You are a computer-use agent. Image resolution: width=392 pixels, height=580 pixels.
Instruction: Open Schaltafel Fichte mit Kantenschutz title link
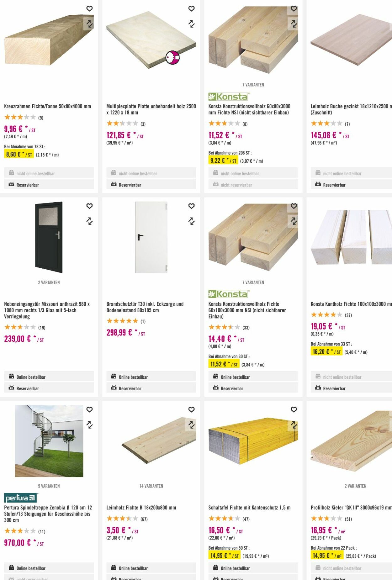pyautogui.click(x=249, y=508)
